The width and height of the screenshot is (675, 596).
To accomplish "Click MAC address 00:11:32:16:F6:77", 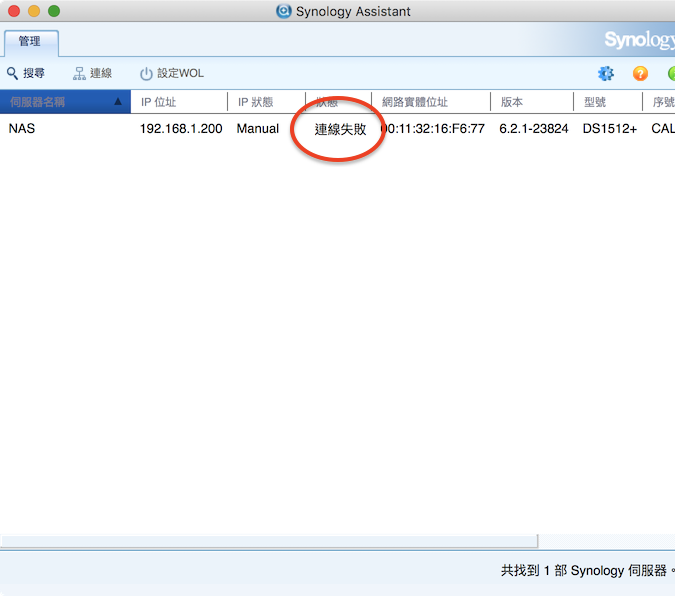I will click(433, 128).
